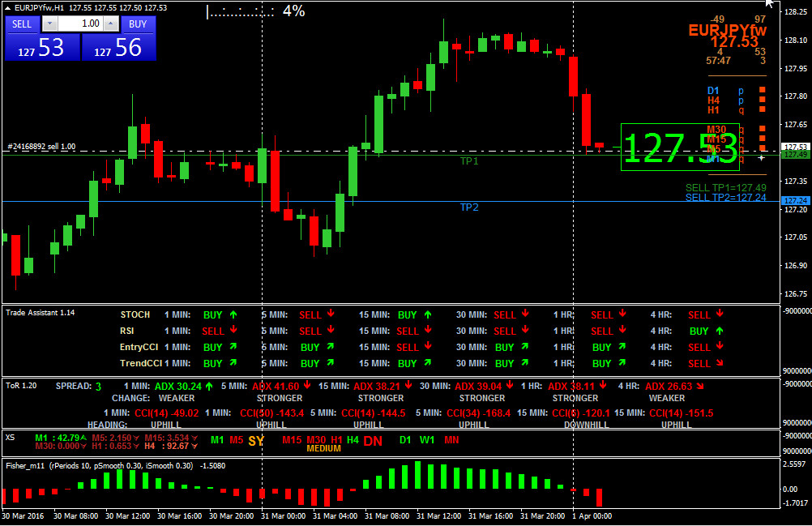The image size is (812, 526).
Task: Click the orange square beside D1
Action: (763, 90)
